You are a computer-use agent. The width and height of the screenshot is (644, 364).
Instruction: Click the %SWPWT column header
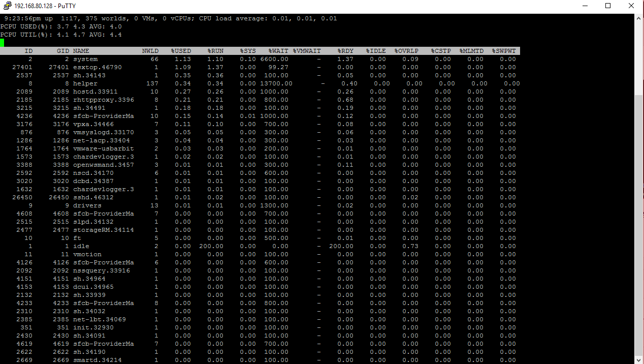[x=504, y=51]
